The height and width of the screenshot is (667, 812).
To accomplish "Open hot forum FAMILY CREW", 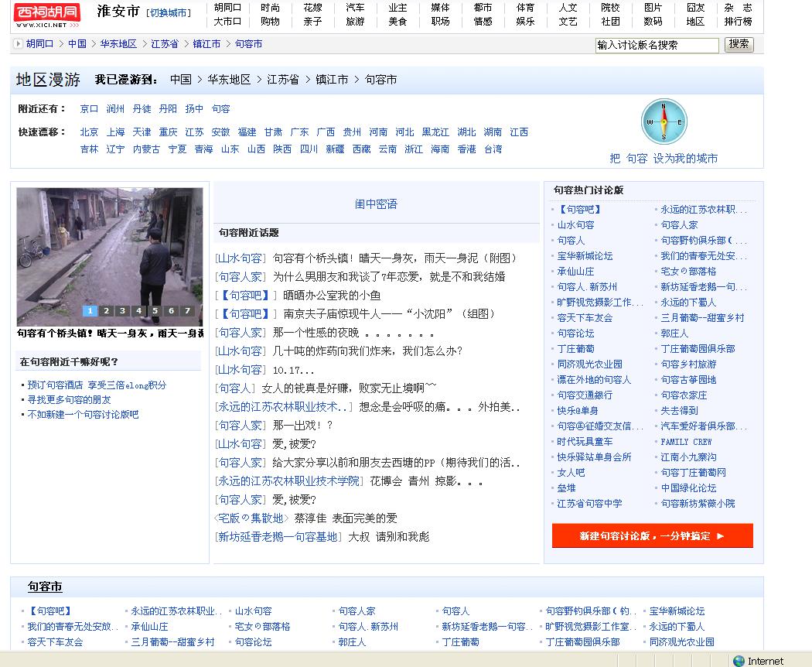I will pyautogui.click(x=686, y=442).
